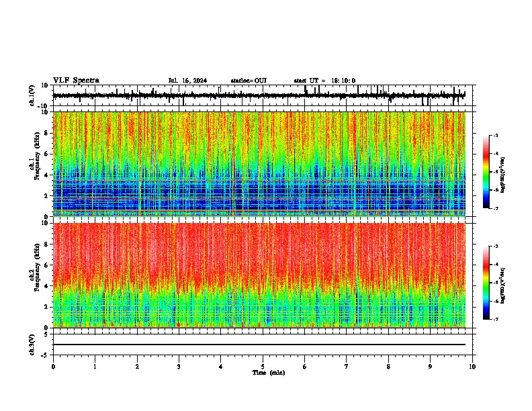Click the ch.2 colorbar log(PSD) unit label
The image size is (532, 411).
click(503, 286)
